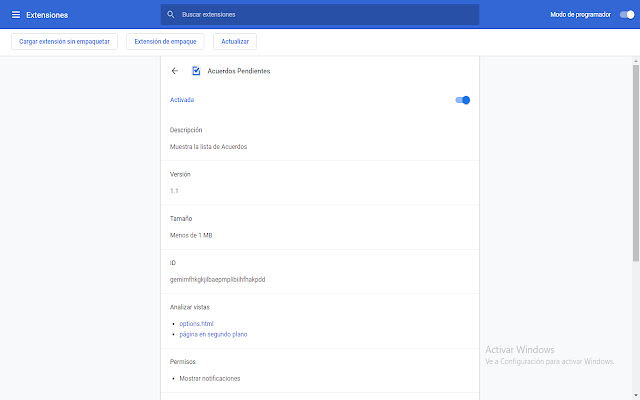This screenshot has height=400, width=640.
Task: Click Cargar extensión sin empaquetar button
Action: (x=64, y=42)
